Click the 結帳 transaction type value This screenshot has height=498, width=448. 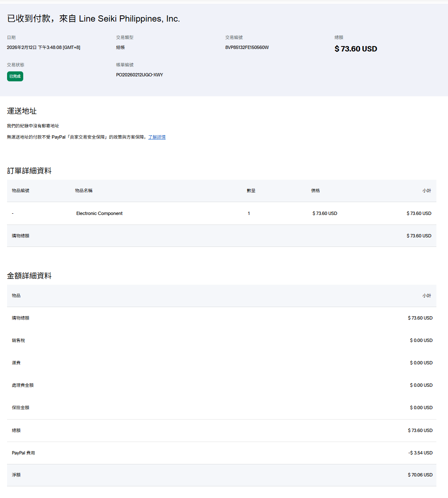click(120, 47)
